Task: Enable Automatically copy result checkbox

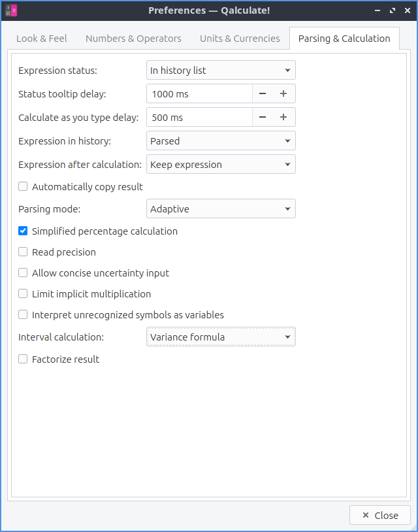Action: [x=24, y=187]
